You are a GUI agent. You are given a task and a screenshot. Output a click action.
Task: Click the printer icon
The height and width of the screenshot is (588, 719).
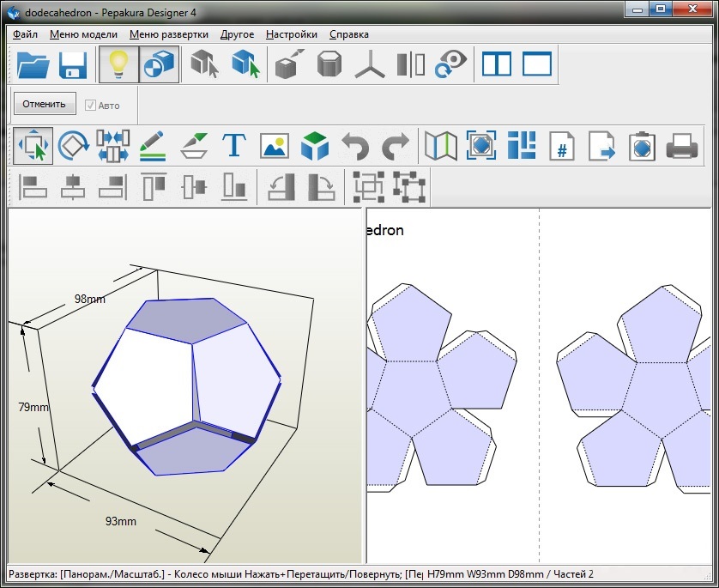click(682, 146)
